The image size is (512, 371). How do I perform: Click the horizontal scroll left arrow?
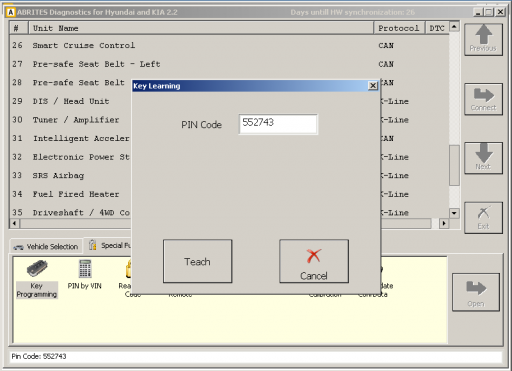(14, 223)
